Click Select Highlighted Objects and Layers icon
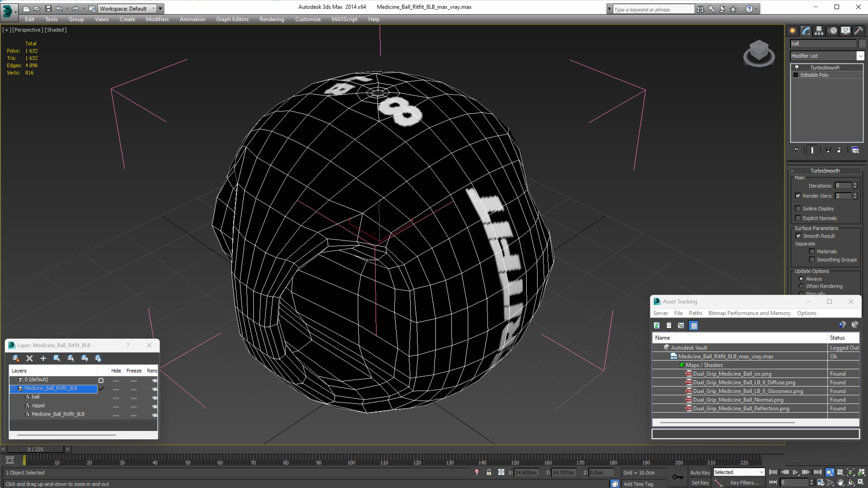 pyautogui.click(x=57, y=358)
